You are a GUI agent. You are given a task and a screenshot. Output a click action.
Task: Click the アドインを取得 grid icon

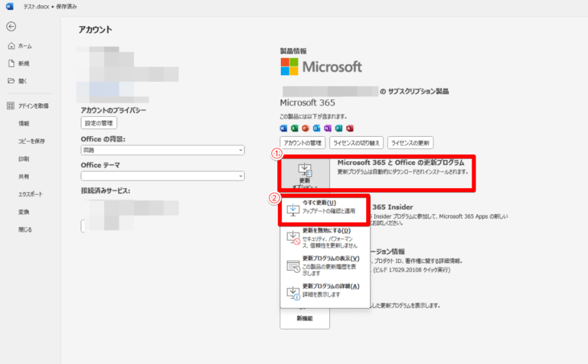pyautogui.click(x=11, y=106)
